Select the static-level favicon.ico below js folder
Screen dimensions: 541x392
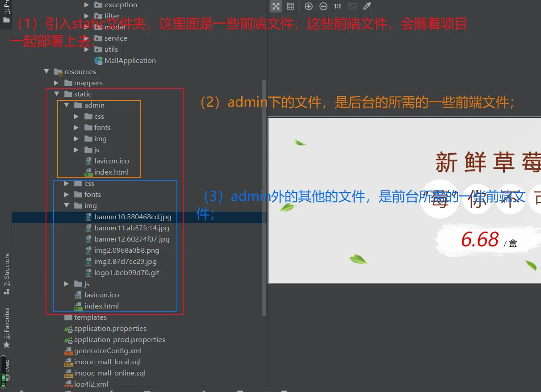point(102,295)
